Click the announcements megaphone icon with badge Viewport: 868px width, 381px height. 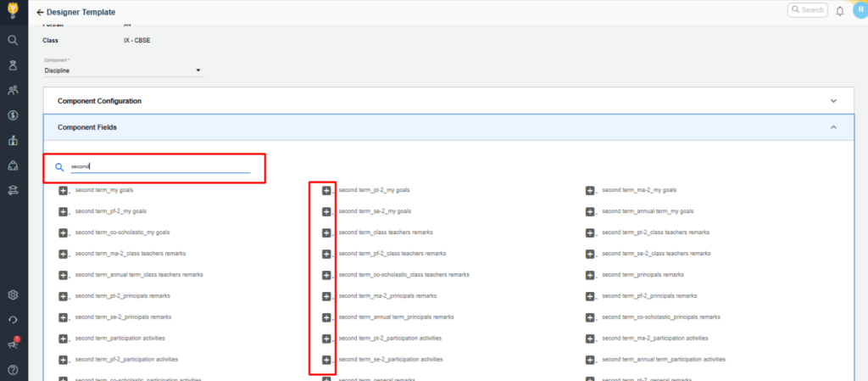(x=13, y=344)
